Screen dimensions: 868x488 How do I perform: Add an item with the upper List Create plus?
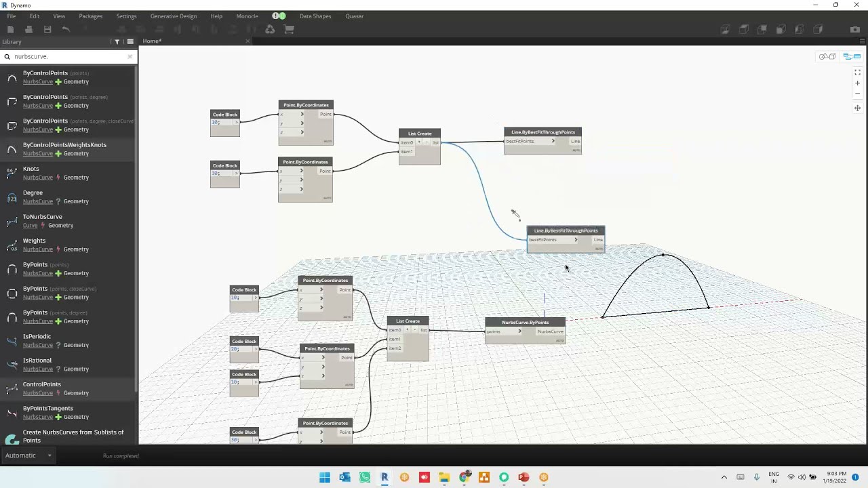coord(418,142)
